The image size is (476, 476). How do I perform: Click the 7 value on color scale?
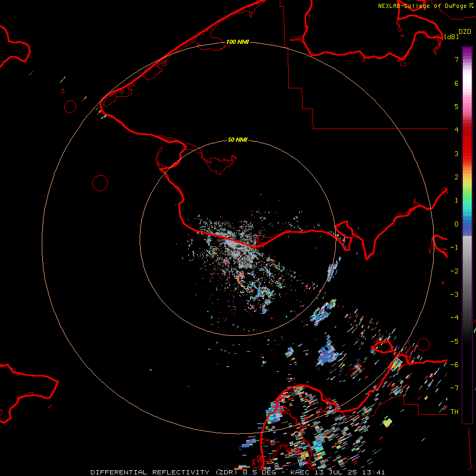click(456, 59)
